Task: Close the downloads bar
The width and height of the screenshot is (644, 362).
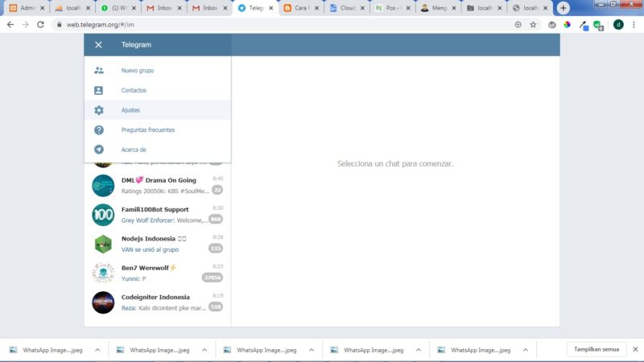Action: [635, 350]
